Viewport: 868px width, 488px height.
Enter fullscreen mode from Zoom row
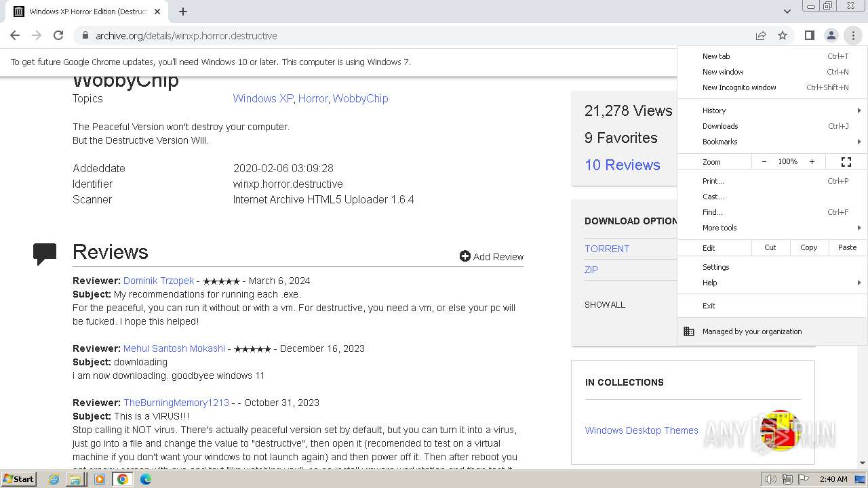click(x=846, y=162)
